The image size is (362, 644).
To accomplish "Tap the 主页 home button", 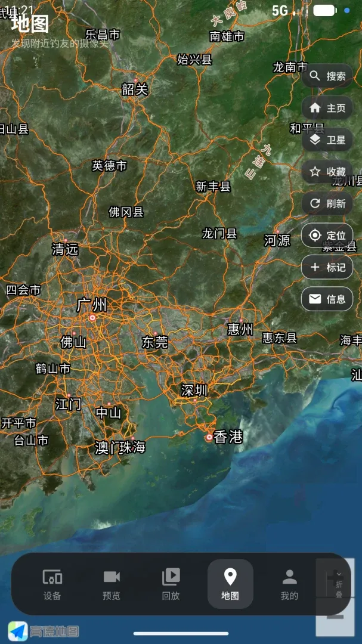I will 327,108.
